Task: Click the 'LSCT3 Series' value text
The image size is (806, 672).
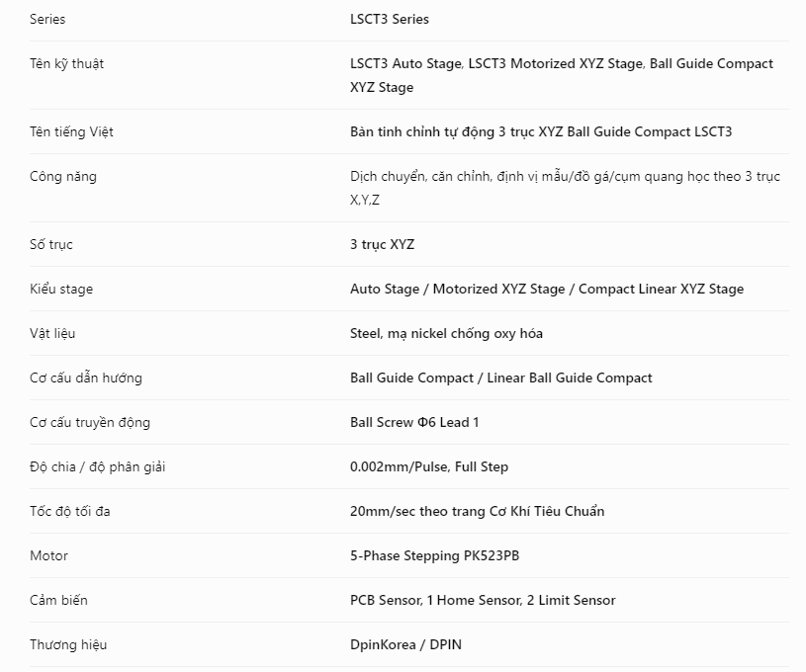Action: pyautogui.click(x=389, y=19)
